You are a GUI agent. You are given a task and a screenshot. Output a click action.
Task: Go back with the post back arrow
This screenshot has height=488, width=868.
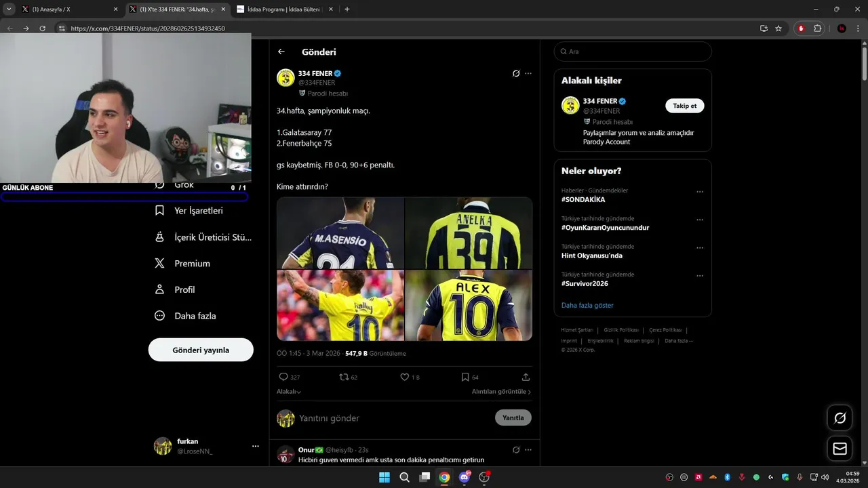[x=281, y=52]
